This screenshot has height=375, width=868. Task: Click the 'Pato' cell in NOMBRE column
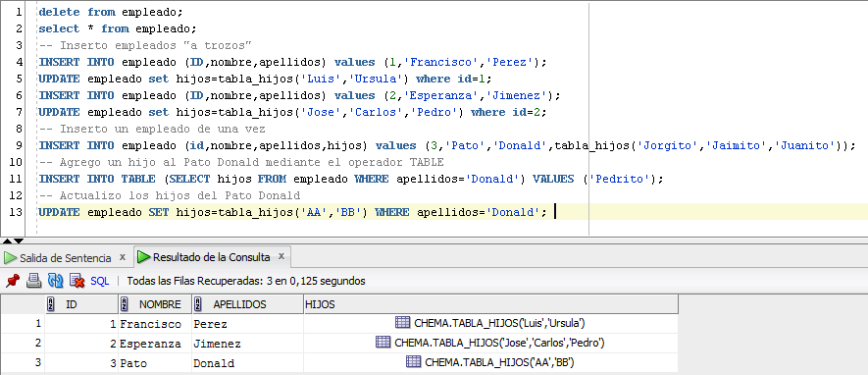[x=155, y=363]
